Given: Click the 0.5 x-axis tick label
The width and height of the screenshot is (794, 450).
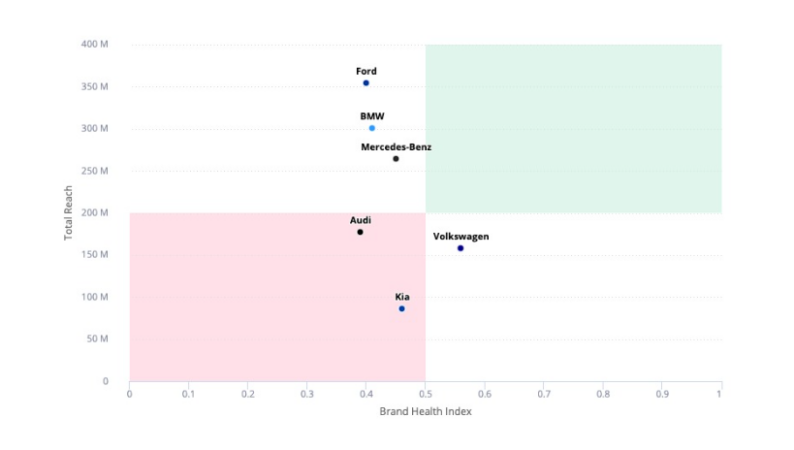Looking at the screenshot, I should click(425, 395).
